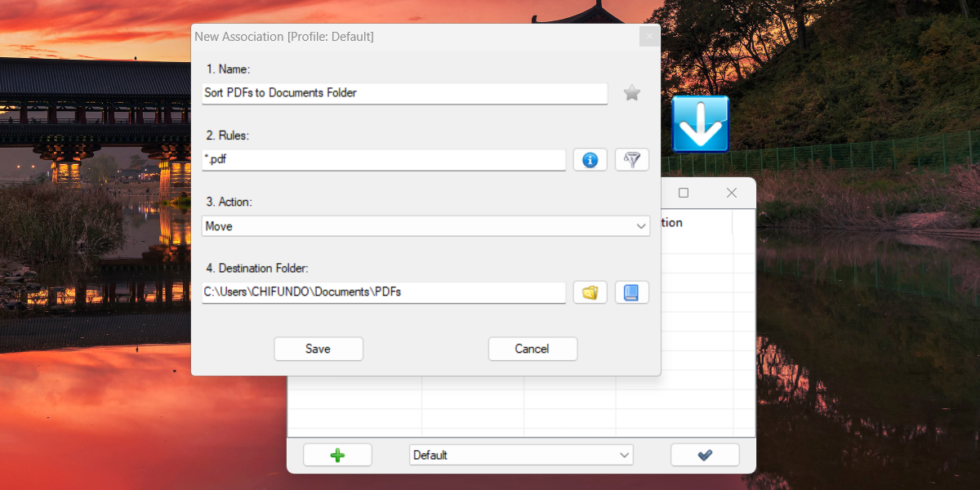Click the blue checkmark button
This screenshot has height=490, width=980.
point(705,455)
